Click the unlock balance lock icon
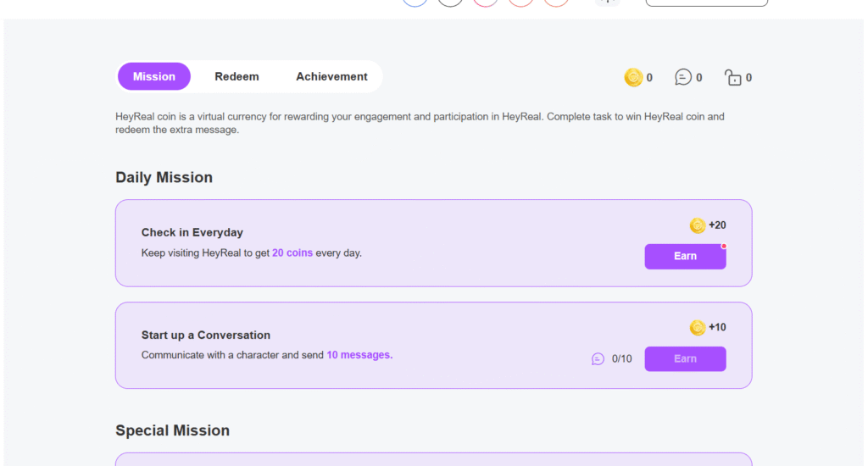This screenshot has width=868, height=466. [733, 77]
